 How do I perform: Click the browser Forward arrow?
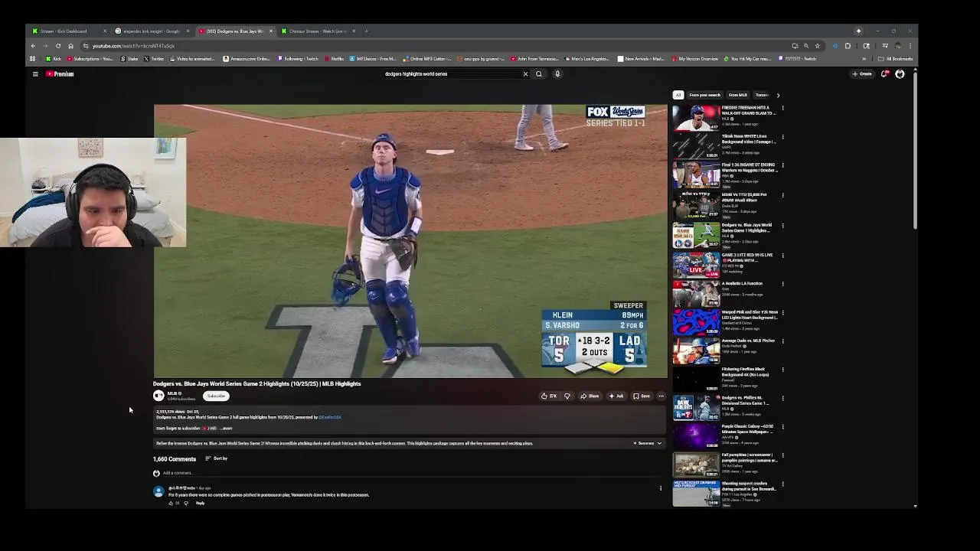tap(45, 46)
